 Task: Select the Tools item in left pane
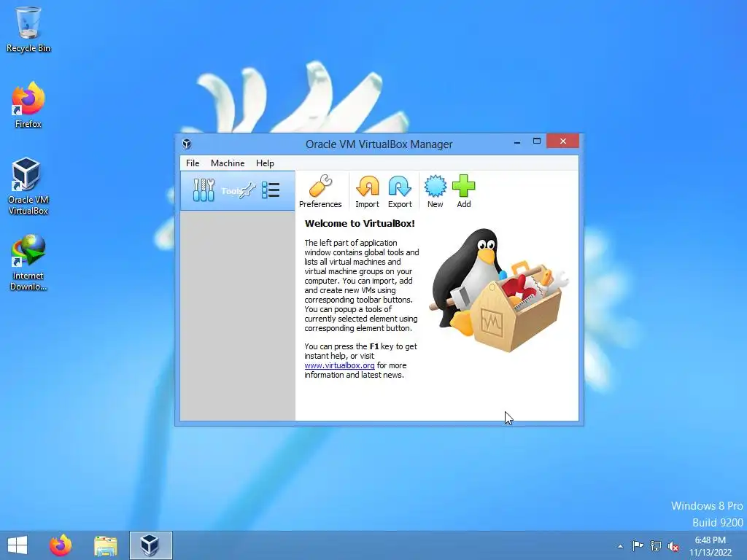[237, 191]
